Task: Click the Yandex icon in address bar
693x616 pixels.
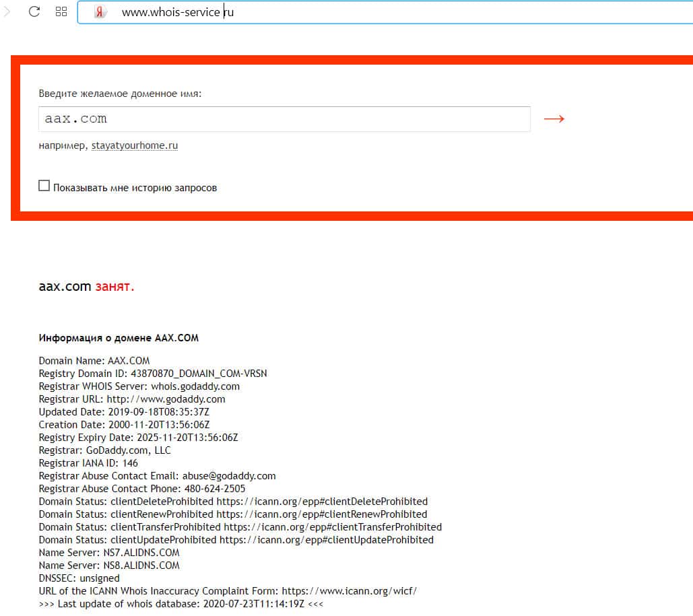Action: click(x=100, y=12)
